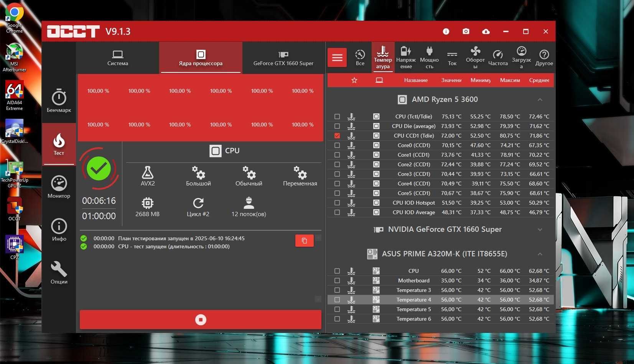
Task: Select the Другое sensor filter
Action: point(544,57)
